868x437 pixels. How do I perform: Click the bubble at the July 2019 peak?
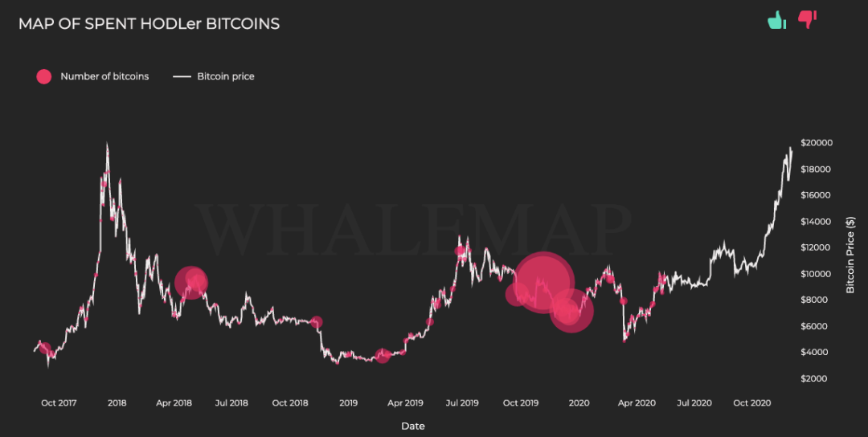pos(460,251)
